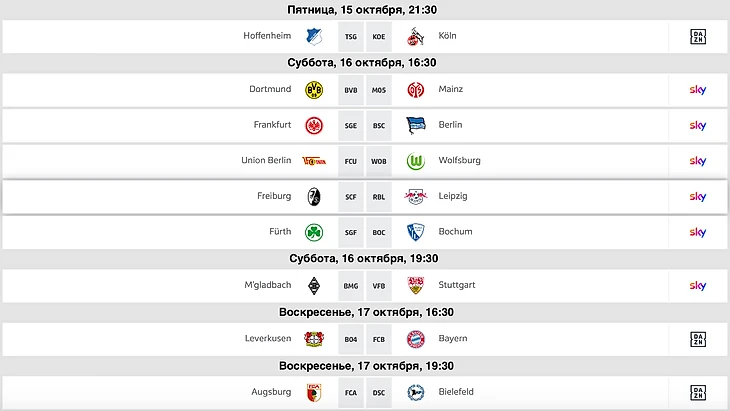Click the Köln club crest
The width and height of the screenshot is (730, 411).
[416, 37]
